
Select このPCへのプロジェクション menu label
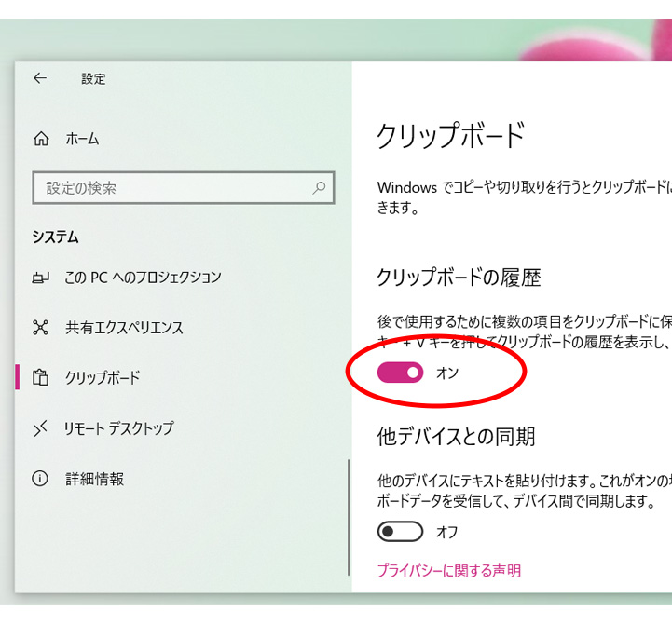[143, 278]
